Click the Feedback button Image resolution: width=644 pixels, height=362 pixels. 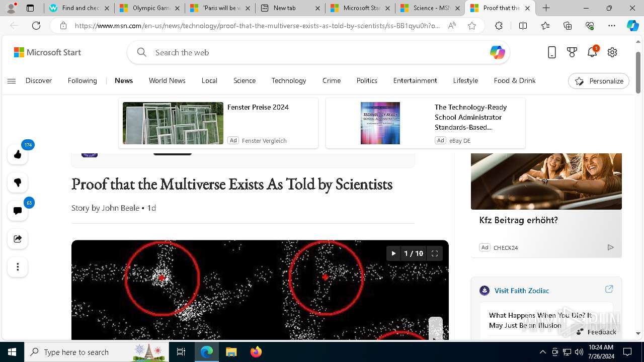596,332
